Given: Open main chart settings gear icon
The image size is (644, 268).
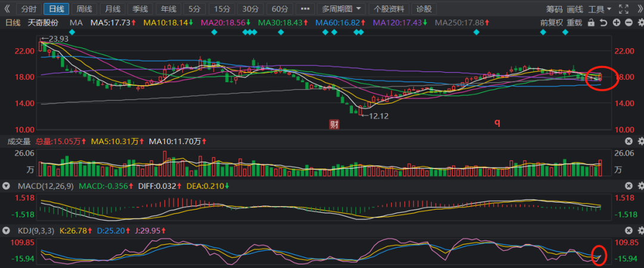Looking at the screenshot, I should tap(640, 23).
